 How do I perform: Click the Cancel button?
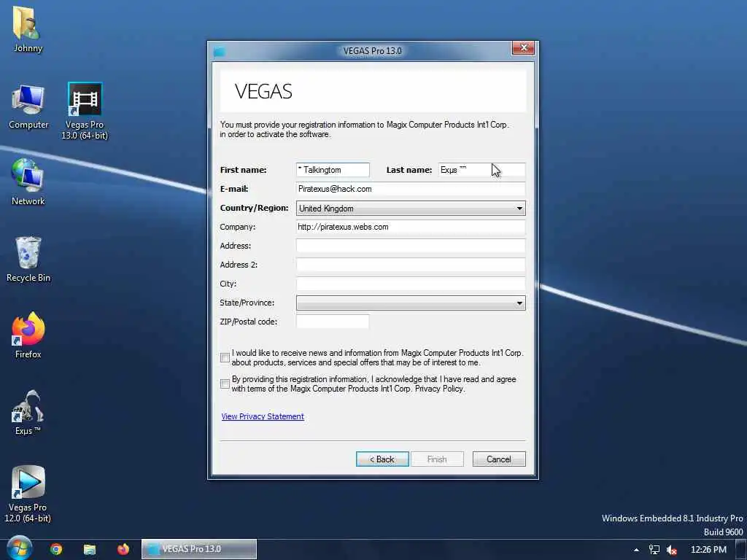499,459
